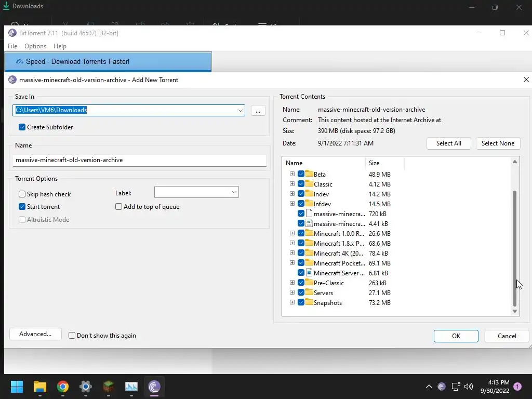Open the Save In path dropdown
The height and width of the screenshot is (399, 532).
click(x=240, y=110)
